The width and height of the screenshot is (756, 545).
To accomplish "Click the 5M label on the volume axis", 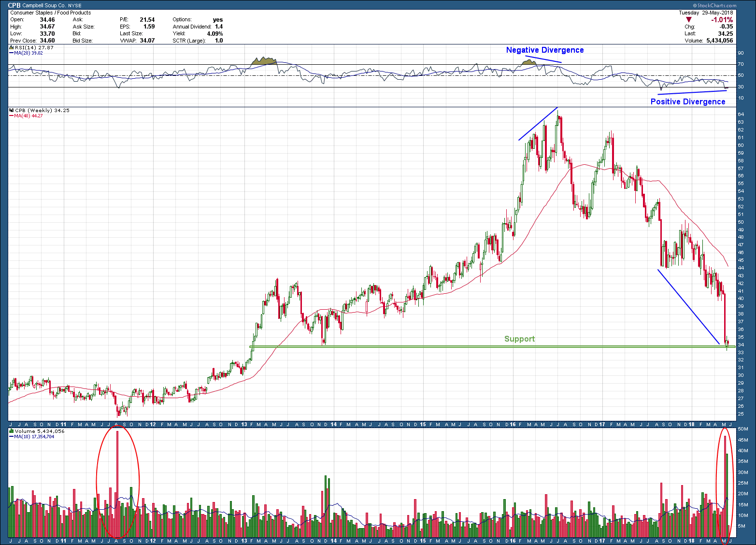I will 742,527.
